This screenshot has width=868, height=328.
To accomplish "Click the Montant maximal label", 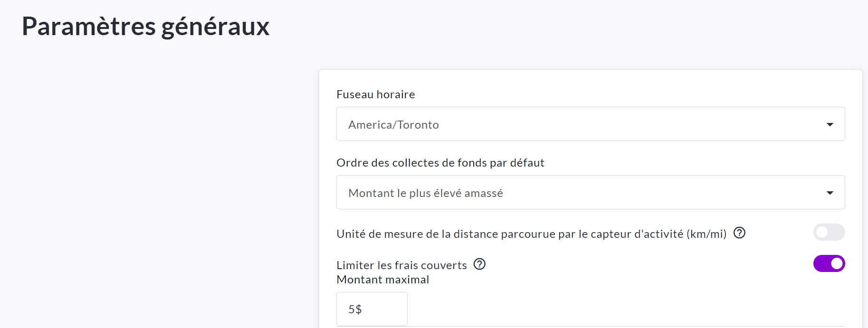I will pyautogui.click(x=382, y=280).
